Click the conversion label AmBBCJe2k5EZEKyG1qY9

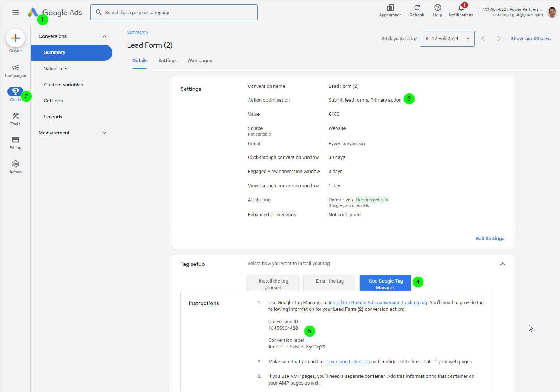point(297,347)
